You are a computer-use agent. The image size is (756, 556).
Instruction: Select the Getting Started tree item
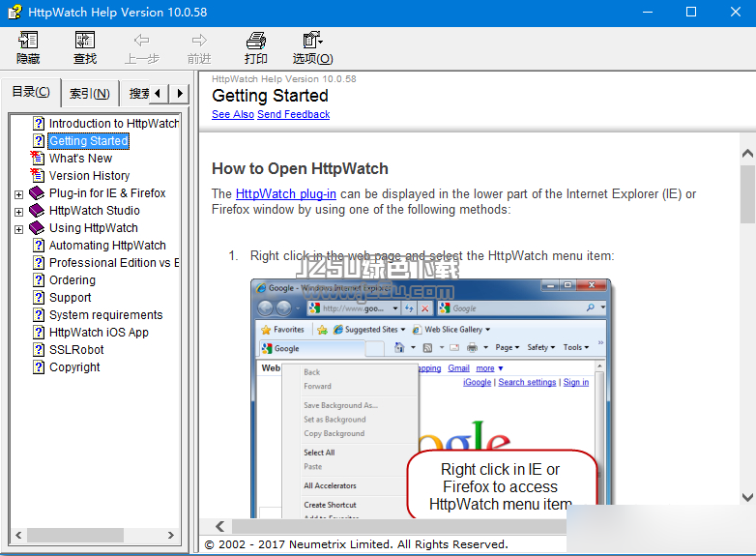click(x=89, y=141)
